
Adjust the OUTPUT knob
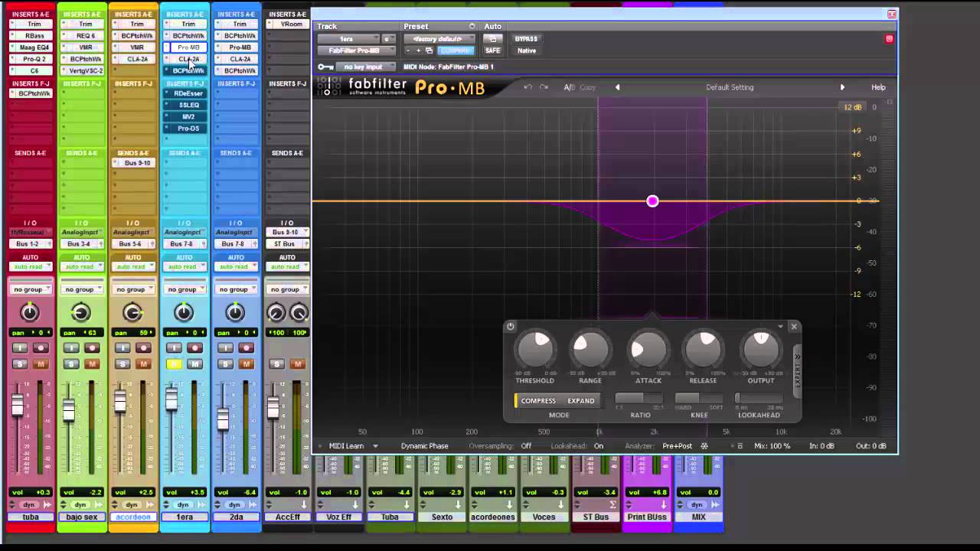pyautogui.click(x=761, y=350)
